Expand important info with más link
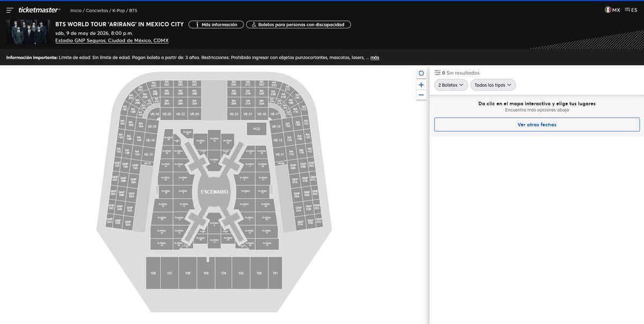 (x=375, y=57)
